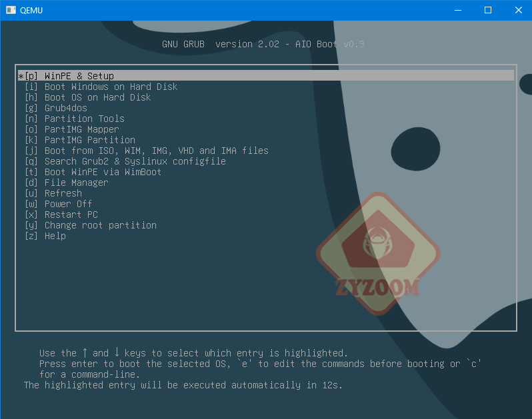Maximize the QEMU window

pos(487,10)
